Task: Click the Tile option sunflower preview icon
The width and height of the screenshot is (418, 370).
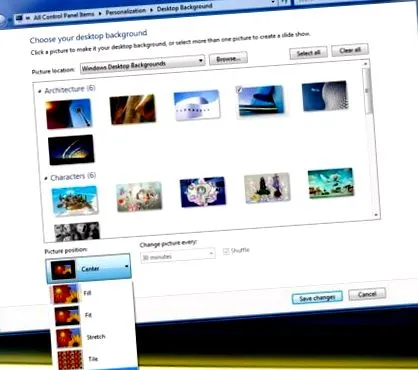Action: tap(70, 360)
